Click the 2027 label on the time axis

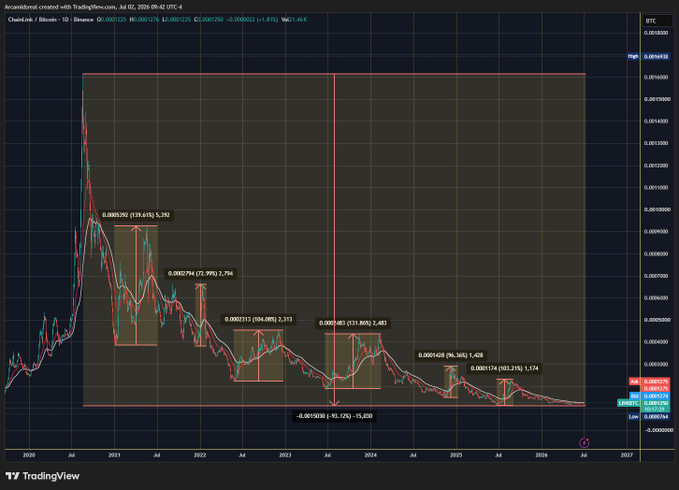(627, 455)
